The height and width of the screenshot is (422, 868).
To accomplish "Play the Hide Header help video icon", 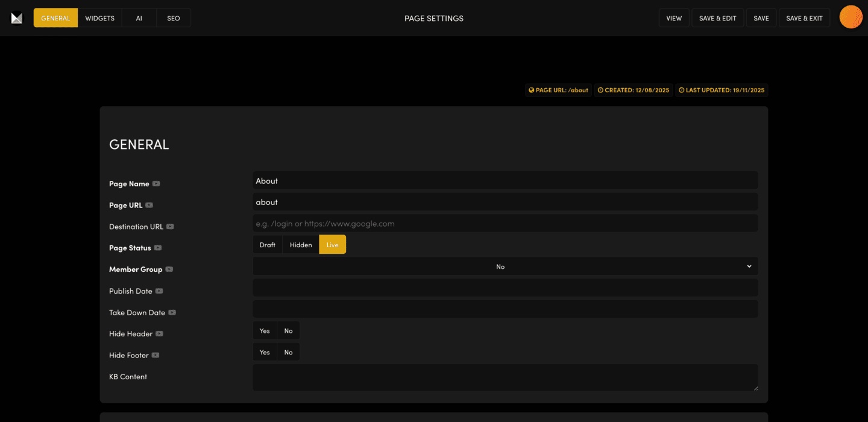I will pos(159,333).
